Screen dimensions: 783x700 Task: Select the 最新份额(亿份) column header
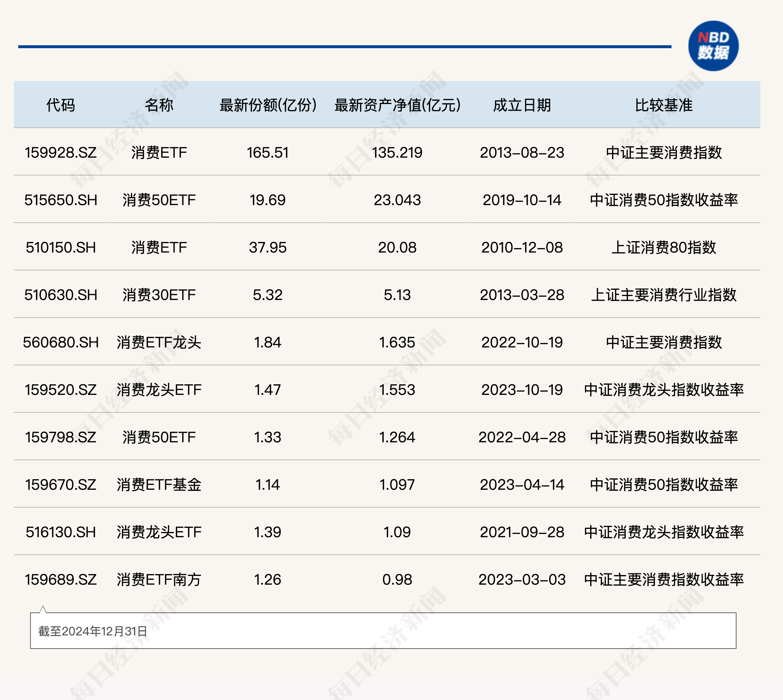pyautogui.click(x=268, y=105)
